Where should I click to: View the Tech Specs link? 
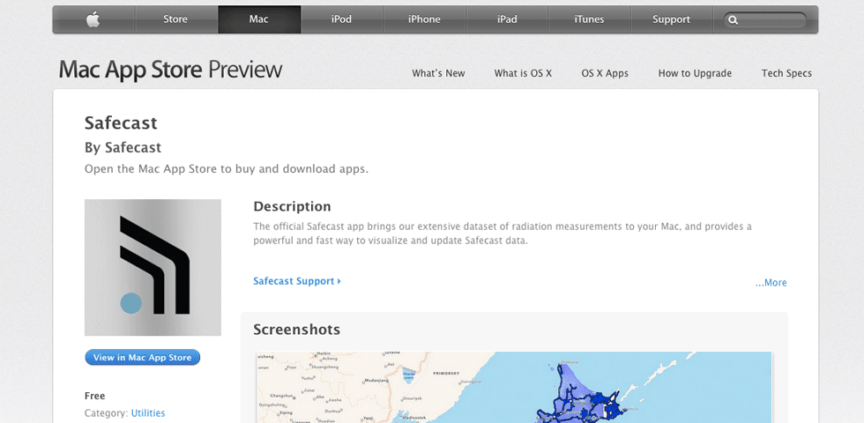787,73
